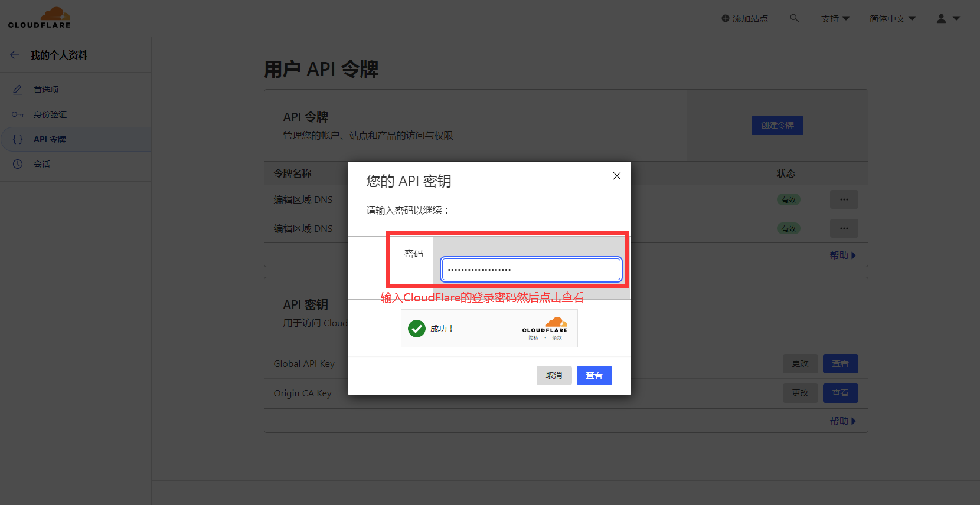Open the options menu for second 编辑区域 DNS token
Screen dimensions: 980x505
click(844, 228)
